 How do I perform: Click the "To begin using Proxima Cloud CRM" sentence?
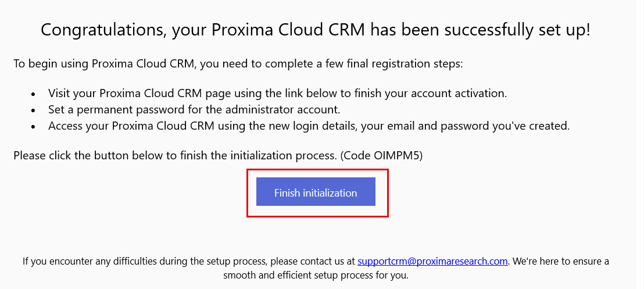coord(105,64)
